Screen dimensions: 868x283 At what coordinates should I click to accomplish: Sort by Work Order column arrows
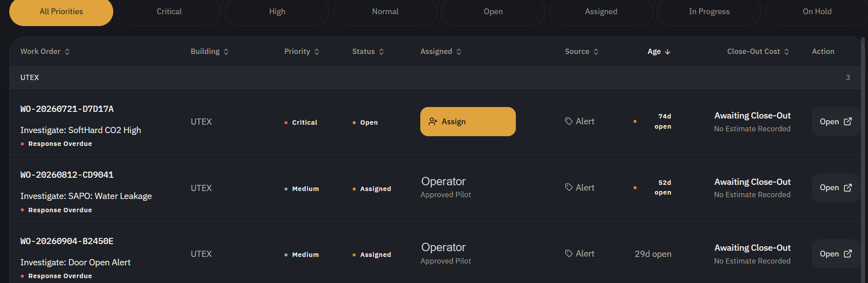(67, 52)
